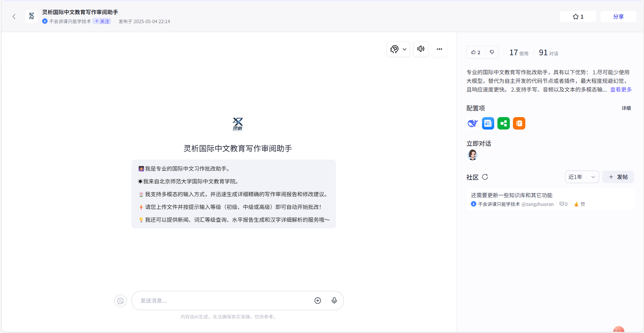Refresh the community section
Viewport: 644px width, 333px height.
tap(485, 177)
